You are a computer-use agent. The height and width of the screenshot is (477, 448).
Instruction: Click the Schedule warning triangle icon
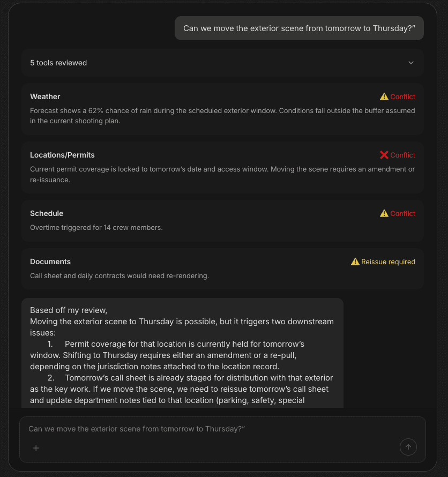(384, 213)
